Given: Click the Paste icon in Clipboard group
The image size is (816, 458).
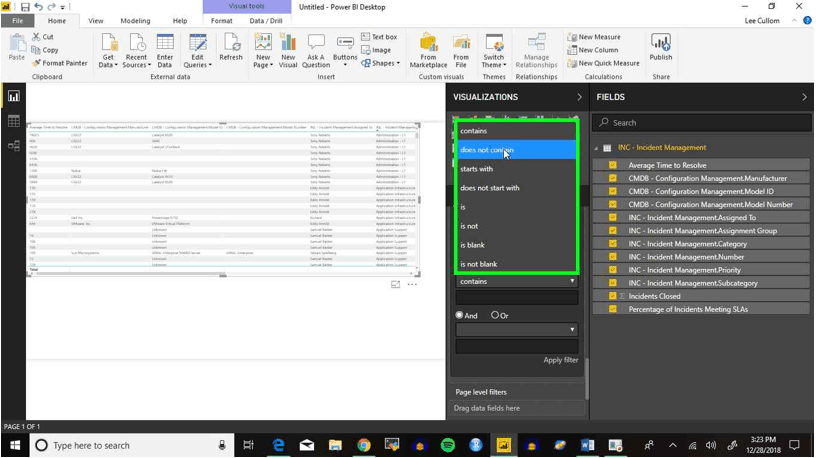Looking at the screenshot, I should (x=17, y=43).
